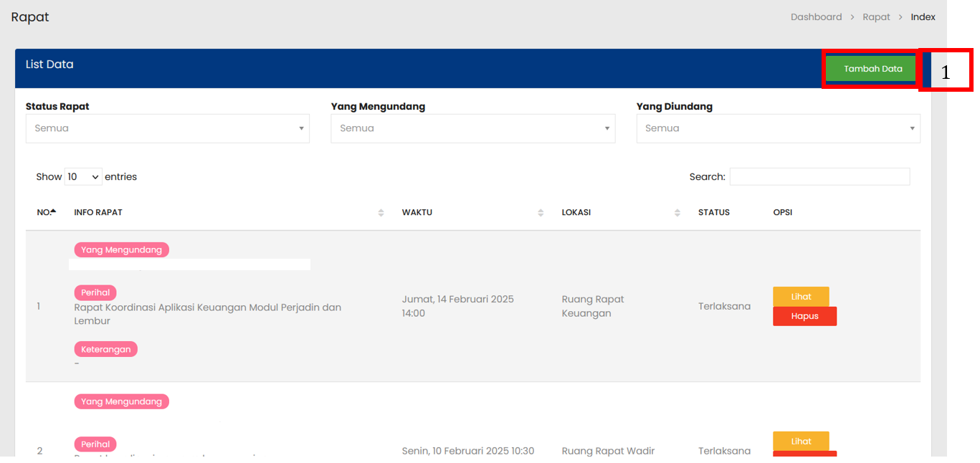Viewport: 980px width, 463px height.
Task: Click the Keterangan badge in row one
Action: click(x=105, y=349)
